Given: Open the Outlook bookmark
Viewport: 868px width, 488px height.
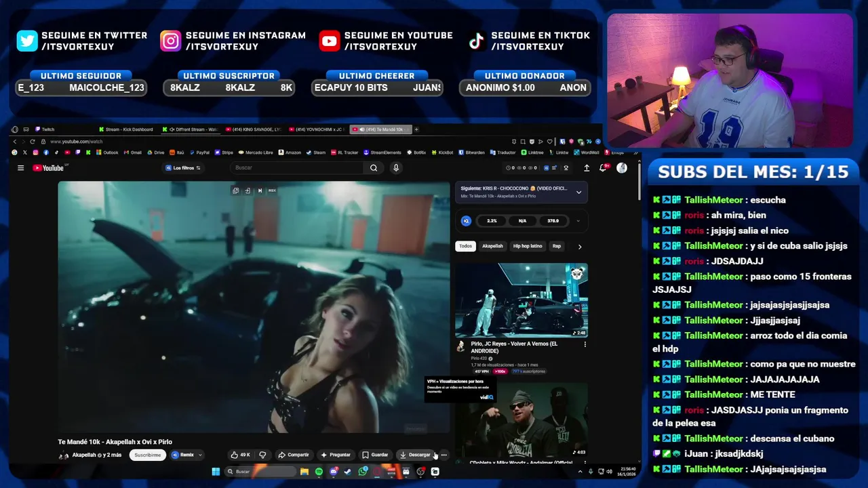Looking at the screenshot, I should click(106, 152).
